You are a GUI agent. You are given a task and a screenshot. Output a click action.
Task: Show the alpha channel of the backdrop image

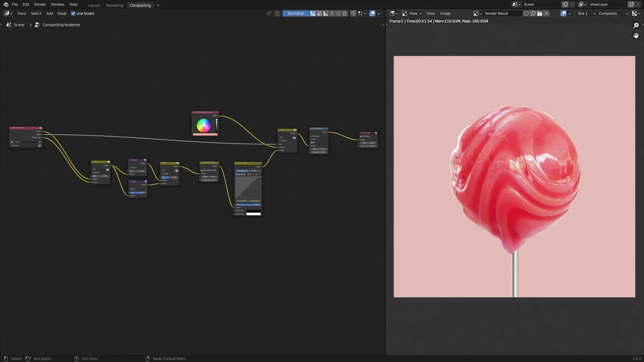point(326,13)
